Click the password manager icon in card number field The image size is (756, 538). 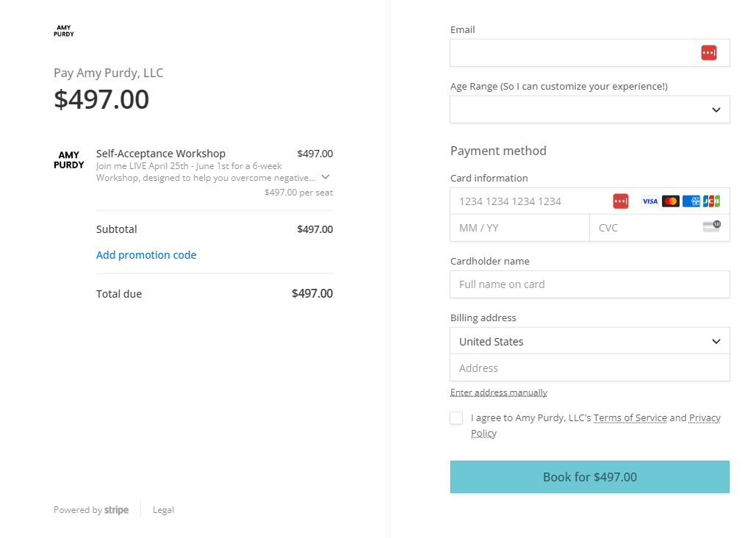tap(621, 201)
